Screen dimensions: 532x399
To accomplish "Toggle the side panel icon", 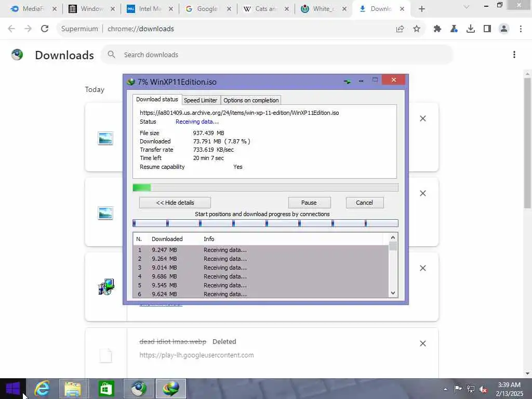I will coord(487,29).
